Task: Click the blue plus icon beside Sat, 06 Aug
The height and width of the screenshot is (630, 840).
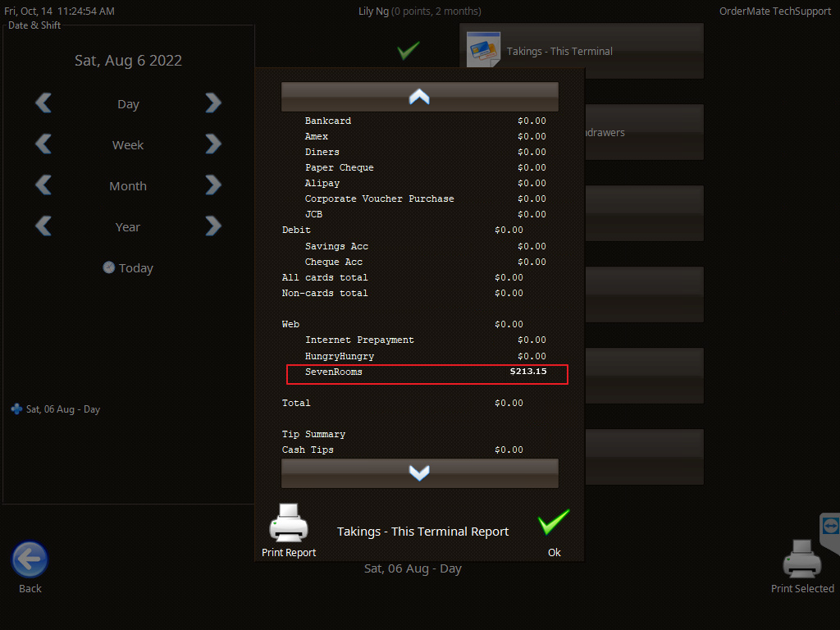Action: point(16,409)
